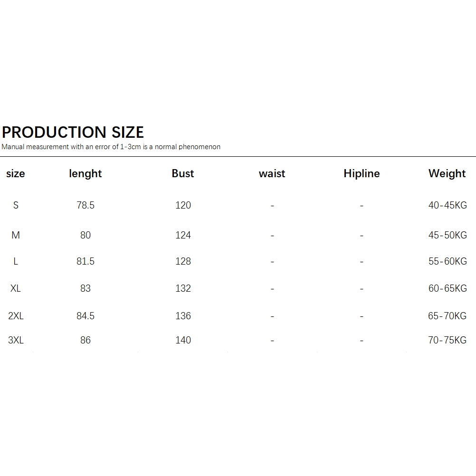The height and width of the screenshot is (476, 476).
Task: Click the PRODUCTION SIZE heading
Action: (73, 133)
